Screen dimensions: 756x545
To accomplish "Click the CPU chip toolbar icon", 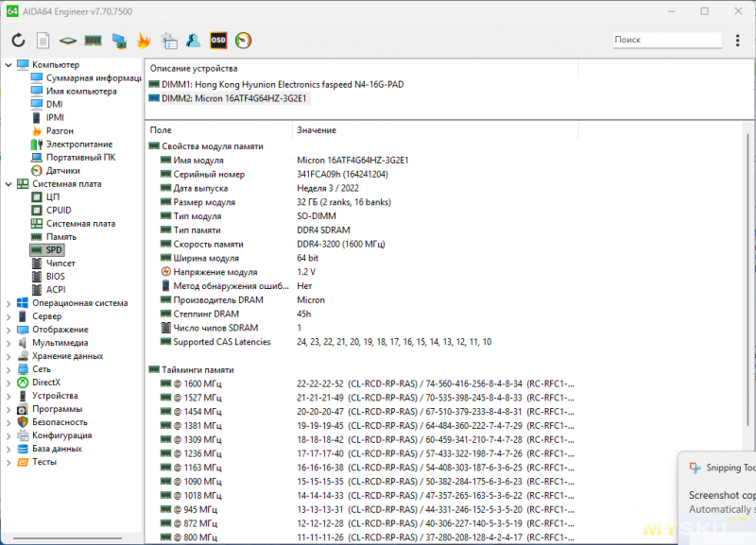I will pyautogui.click(x=68, y=41).
